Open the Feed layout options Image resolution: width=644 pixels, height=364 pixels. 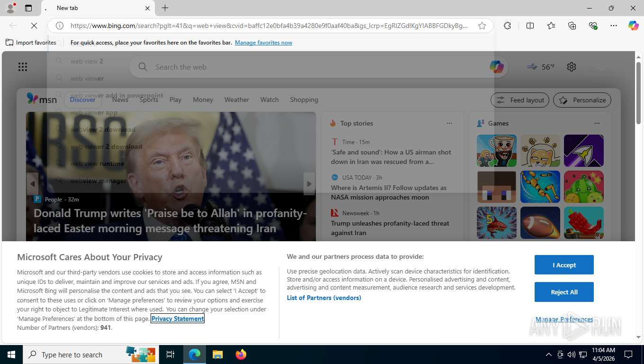pos(520,100)
